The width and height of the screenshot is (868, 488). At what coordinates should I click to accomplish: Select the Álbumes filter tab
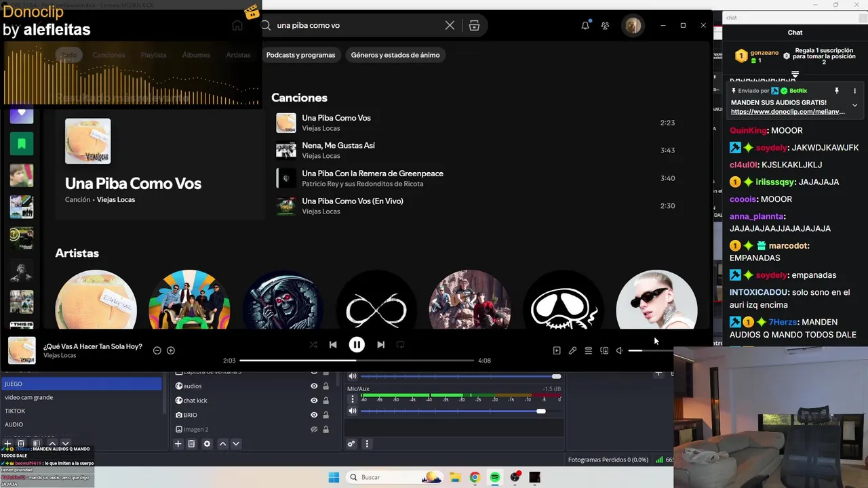(196, 55)
